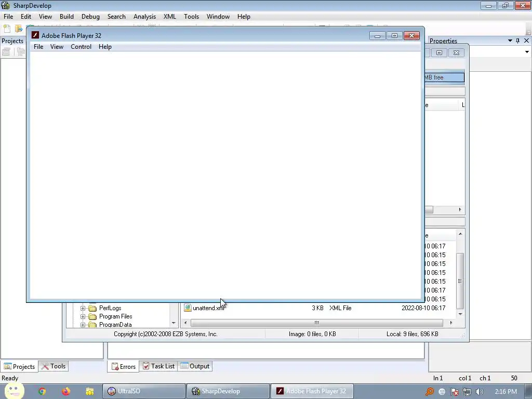This screenshot has width=532, height=399.
Task: Open SharpDevelop's Analysis menu
Action: [x=144, y=17]
